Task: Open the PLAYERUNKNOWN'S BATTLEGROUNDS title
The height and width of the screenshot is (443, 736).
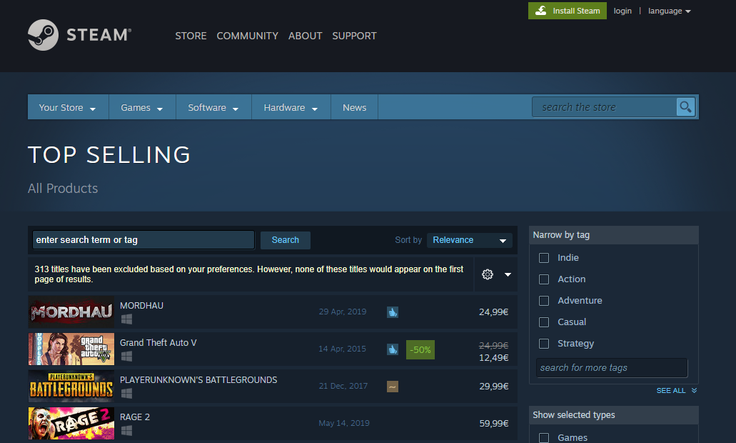Action: pyautogui.click(x=199, y=380)
